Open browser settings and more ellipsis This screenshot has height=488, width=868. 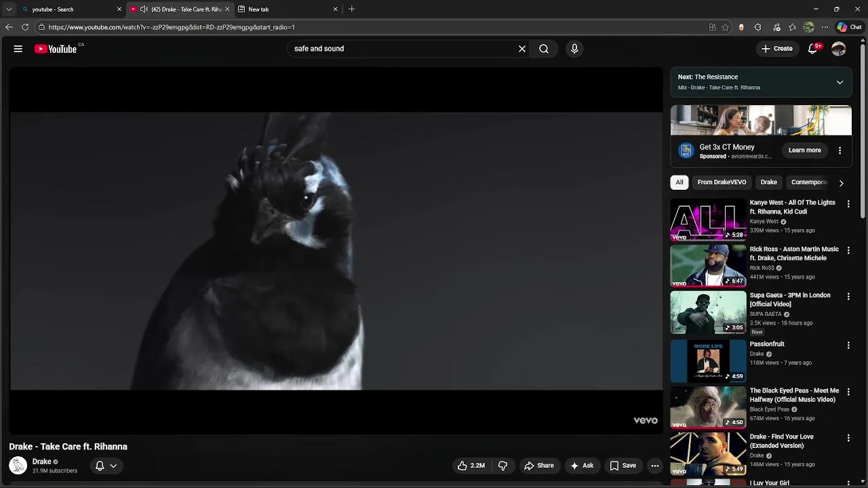pyautogui.click(x=825, y=27)
